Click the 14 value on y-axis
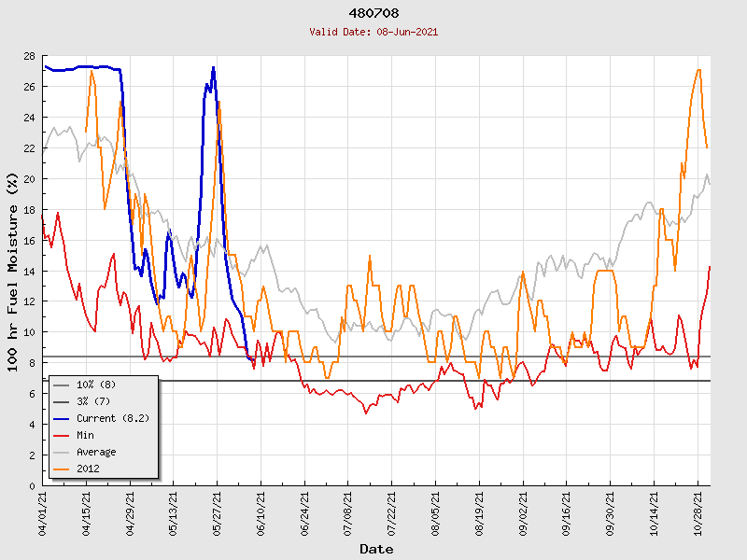This screenshot has width=747, height=560. (x=30, y=272)
